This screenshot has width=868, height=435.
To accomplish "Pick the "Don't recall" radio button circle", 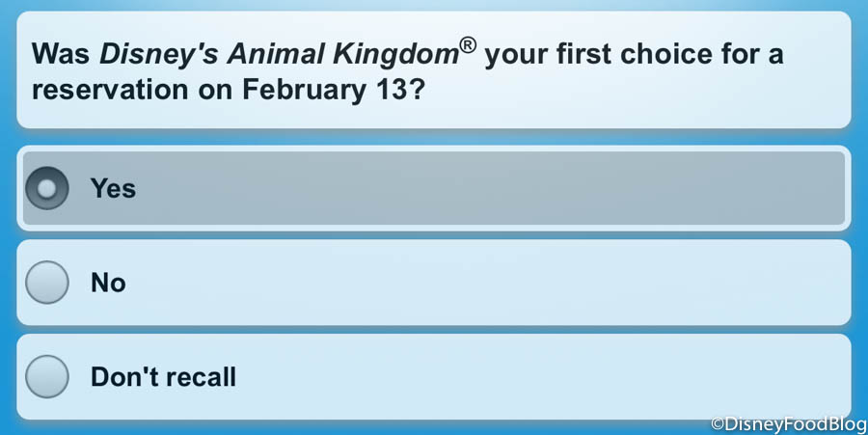I will 46,376.
